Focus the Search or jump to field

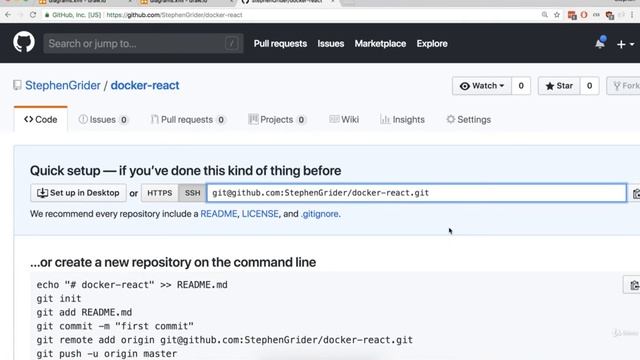coord(143,43)
